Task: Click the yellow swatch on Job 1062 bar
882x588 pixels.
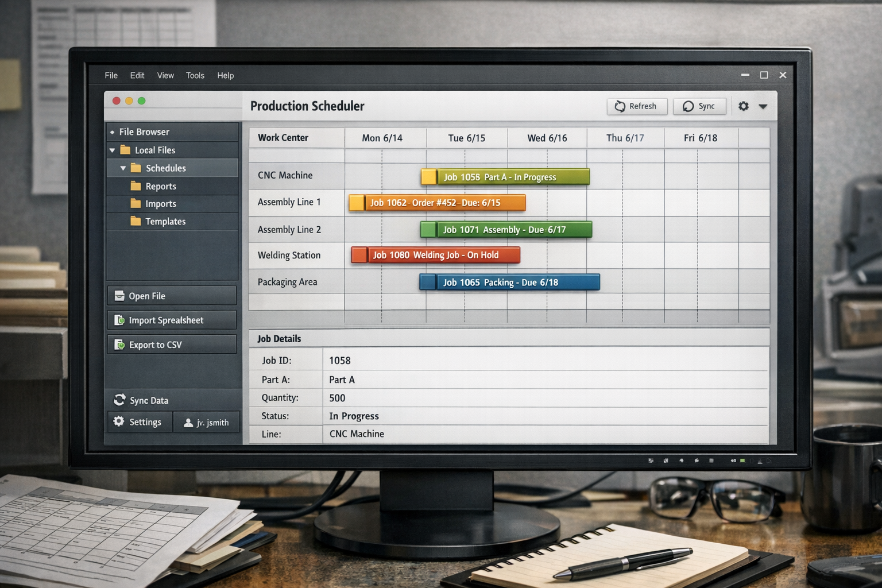Action: 357,203
